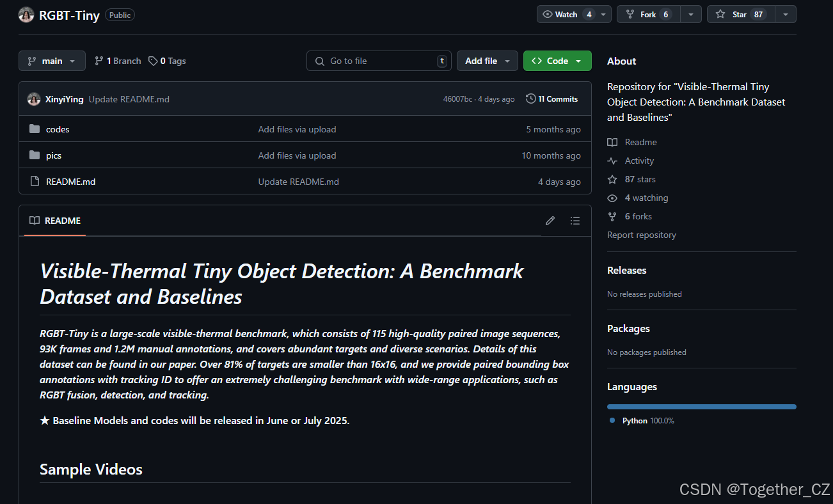The height and width of the screenshot is (504, 833).
Task: Expand the green Code dropdown
Action: point(557,60)
